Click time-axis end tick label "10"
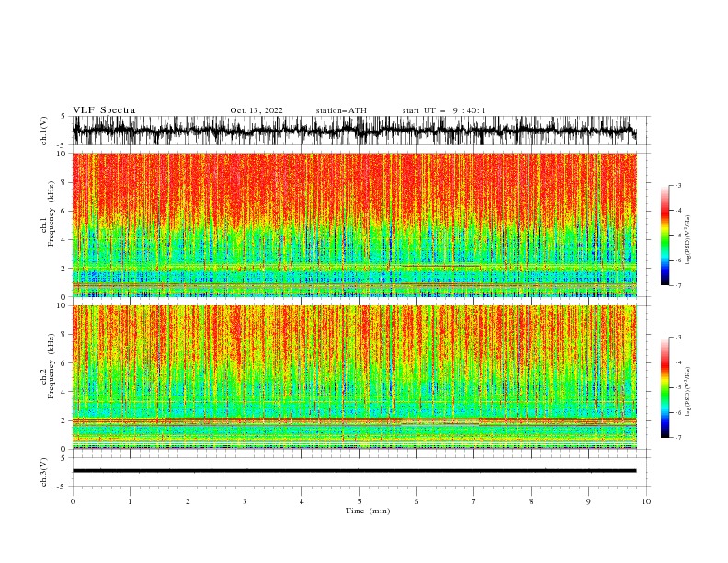This screenshot has width=728, height=563. 646,501
